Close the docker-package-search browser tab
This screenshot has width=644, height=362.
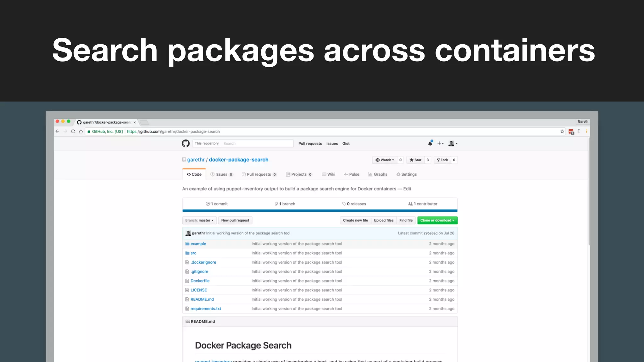coord(135,122)
